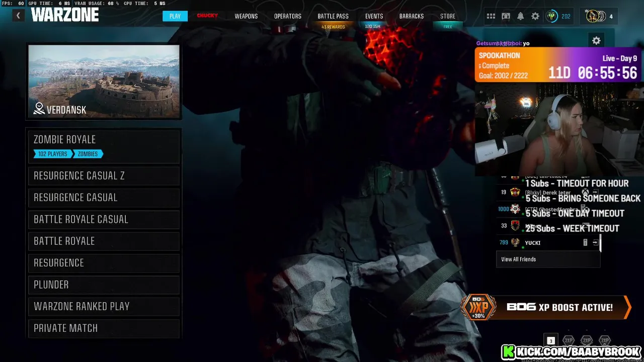Click the Spookathon goal banner
Screen dimensions: 644x362
coord(558,65)
